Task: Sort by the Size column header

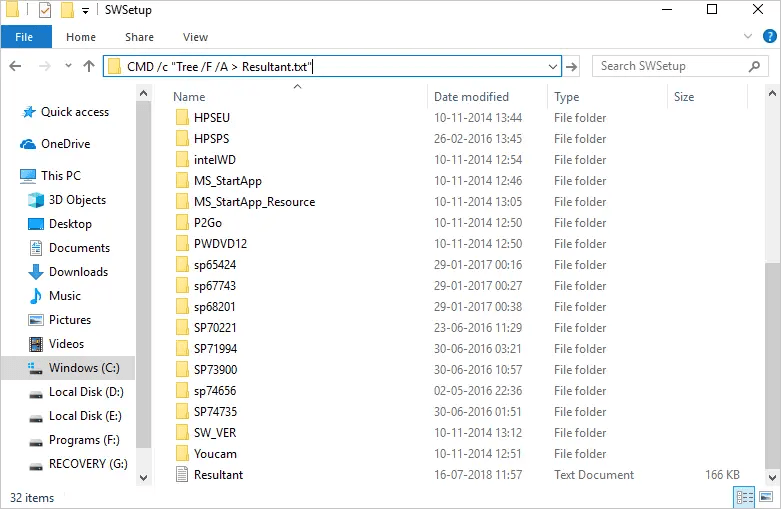Action: 684,97
